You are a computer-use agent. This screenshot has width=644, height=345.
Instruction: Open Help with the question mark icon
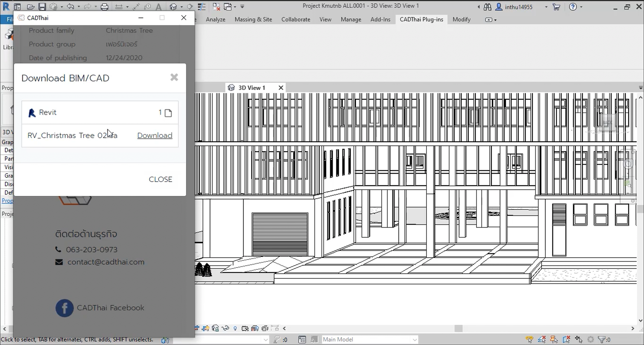coord(573,7)
